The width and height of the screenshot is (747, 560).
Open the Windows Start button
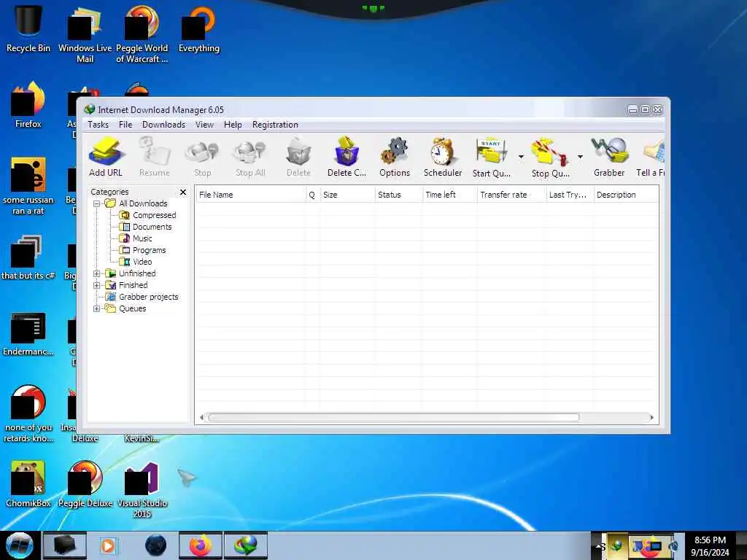tap(20, 545)
